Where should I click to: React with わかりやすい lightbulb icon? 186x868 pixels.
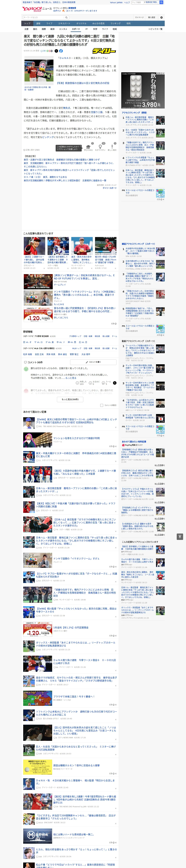pyautogui.click(x=100, y=147)
